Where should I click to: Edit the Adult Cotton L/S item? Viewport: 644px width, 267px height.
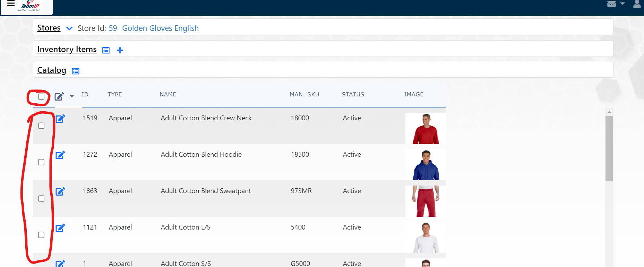click(60, 228)
